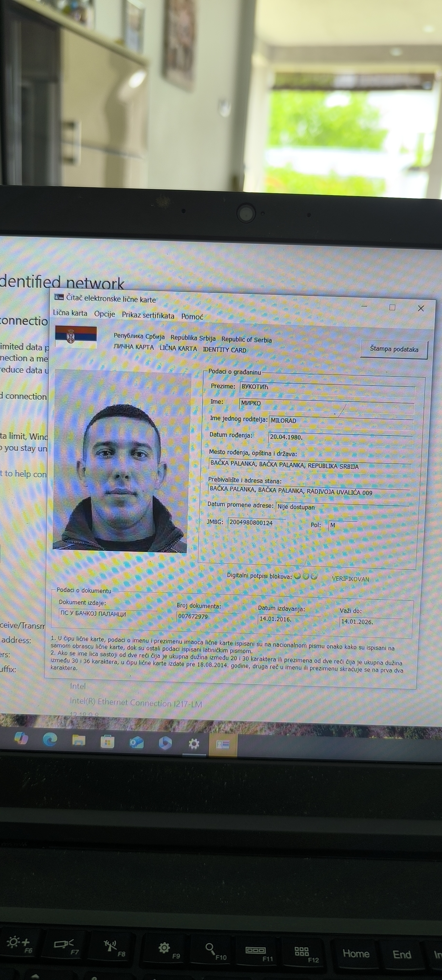Open File Explorer in the taskbar
Image resolution: width=442 pixels, height=980 pixels.
[79, 740]
